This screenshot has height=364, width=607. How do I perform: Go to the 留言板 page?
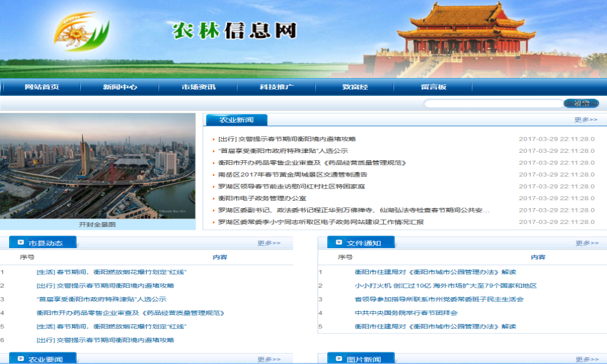click(433, 87)
